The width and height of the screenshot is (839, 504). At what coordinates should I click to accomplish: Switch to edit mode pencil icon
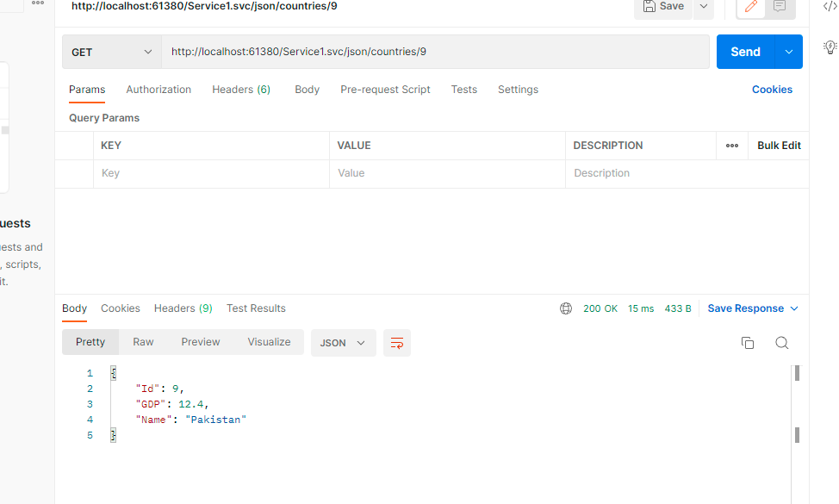751,7
